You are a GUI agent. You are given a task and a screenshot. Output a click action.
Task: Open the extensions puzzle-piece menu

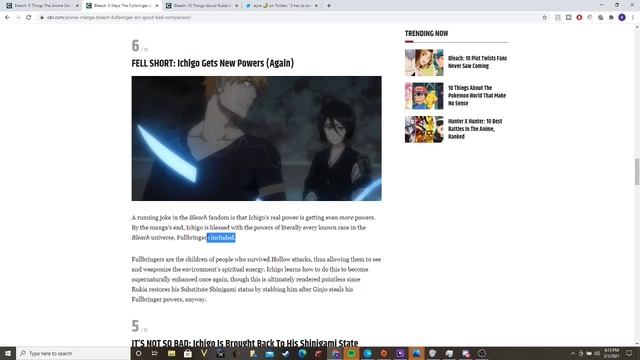611,18
